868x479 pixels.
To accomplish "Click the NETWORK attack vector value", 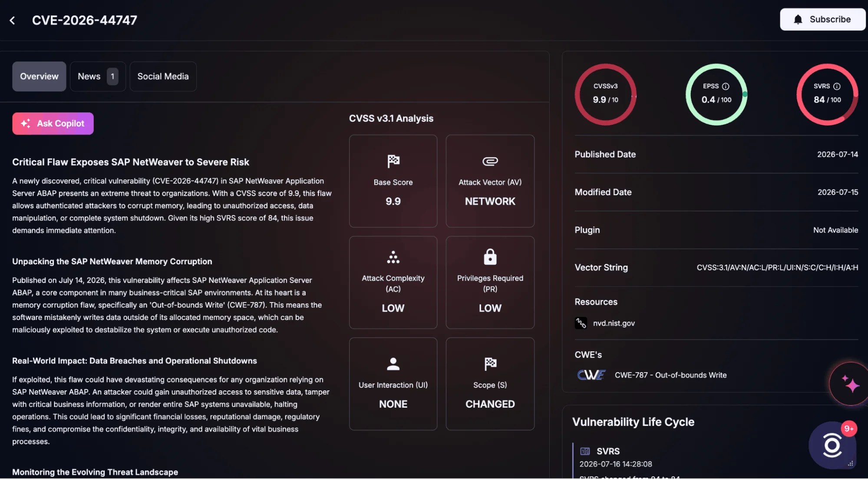I will [x=490, y=201].
